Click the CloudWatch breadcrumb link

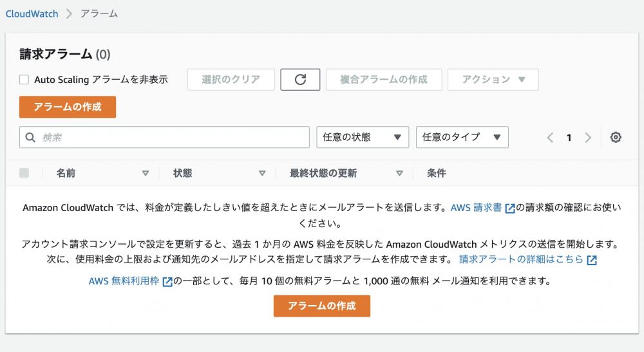(32, 14)
